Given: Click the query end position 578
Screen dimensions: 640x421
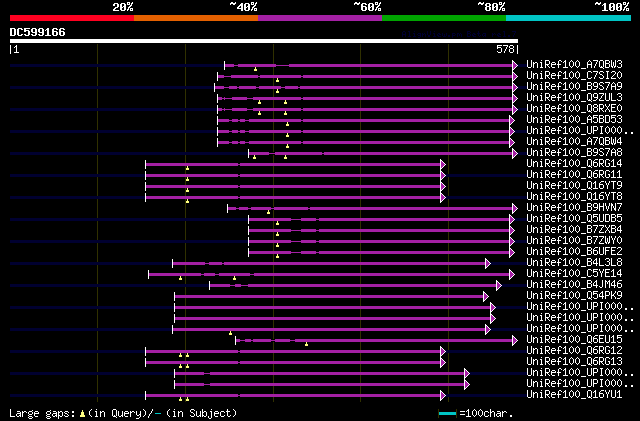Looking at the screenshot, I should coord(505,49).
